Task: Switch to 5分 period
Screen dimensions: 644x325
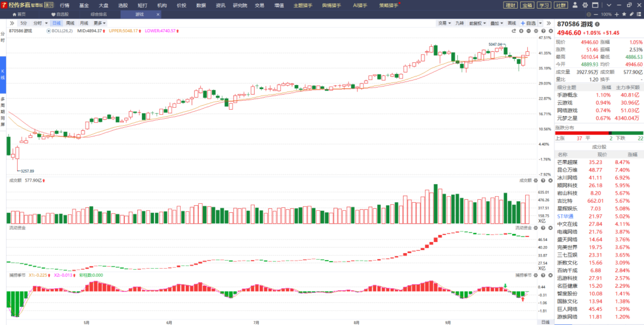Action: click(x=24, y=23)
